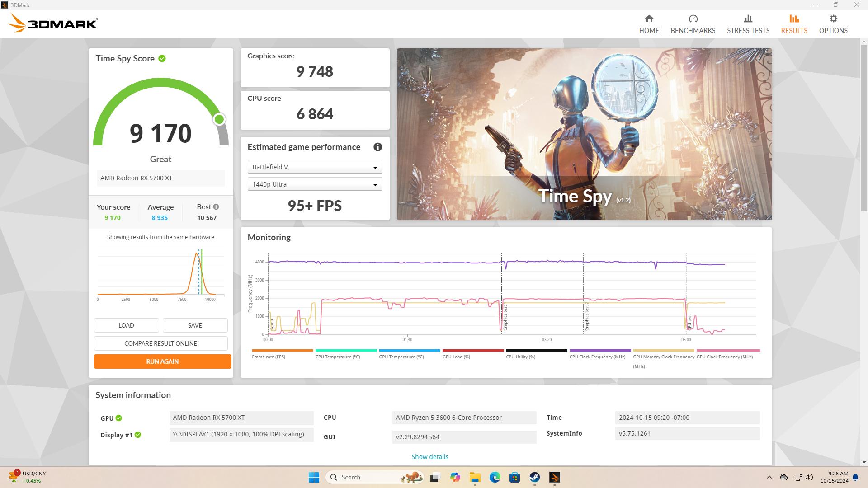Toggle CPU Clock Frequency legend swatch
Screen dimensions: 868x488
[x=600, y=350]
